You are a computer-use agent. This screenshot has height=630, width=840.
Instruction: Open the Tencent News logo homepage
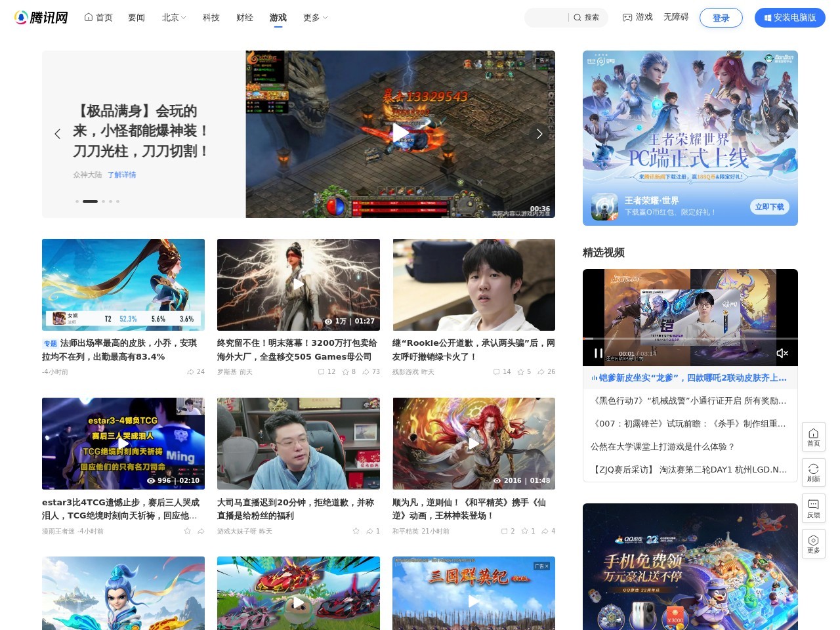(41, 18)
